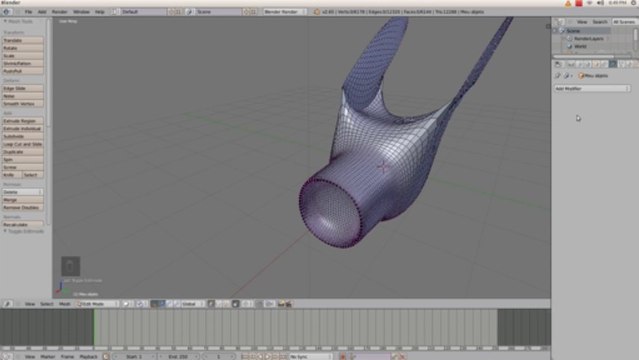
Task: Click the 3D view editor-type icon
Action: point(7,304)
